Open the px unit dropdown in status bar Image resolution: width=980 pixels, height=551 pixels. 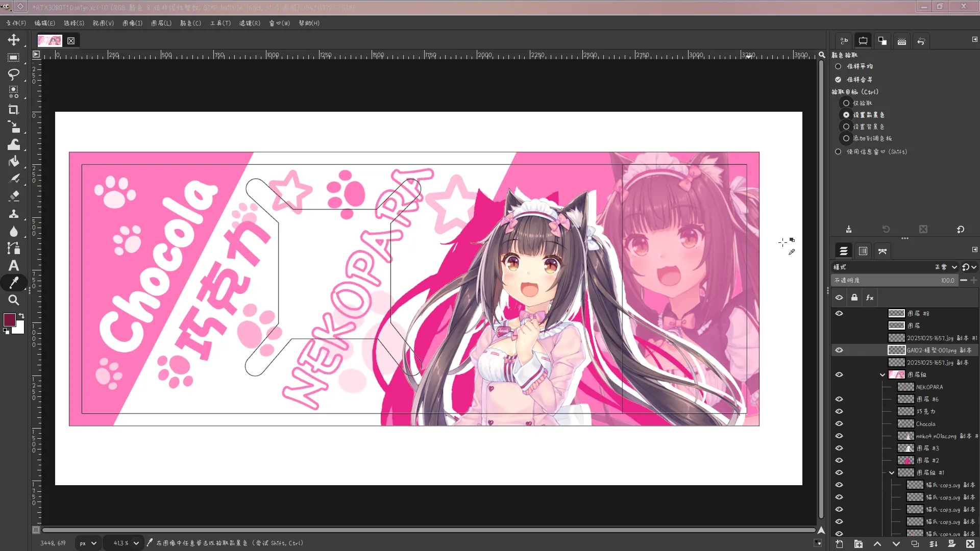tap(88, 543)
